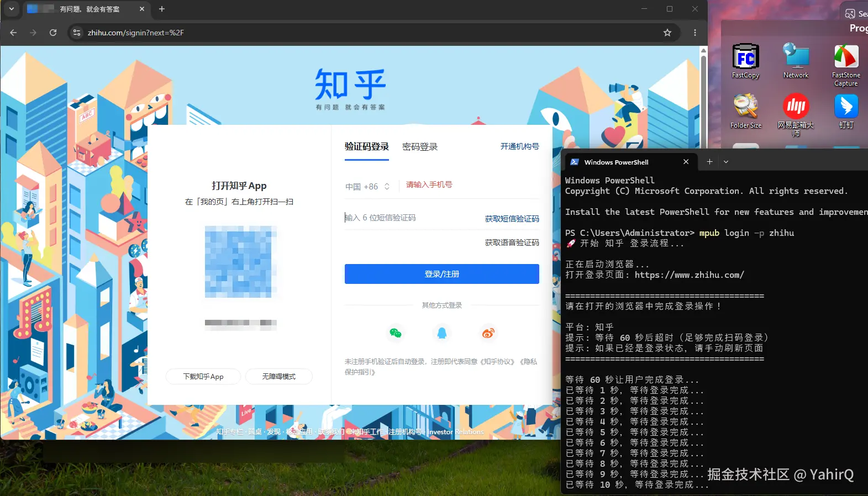The height and width of the screenshot is (496, 868).
Task: Open FastCopy desktop icon
Action: [745, 61]
